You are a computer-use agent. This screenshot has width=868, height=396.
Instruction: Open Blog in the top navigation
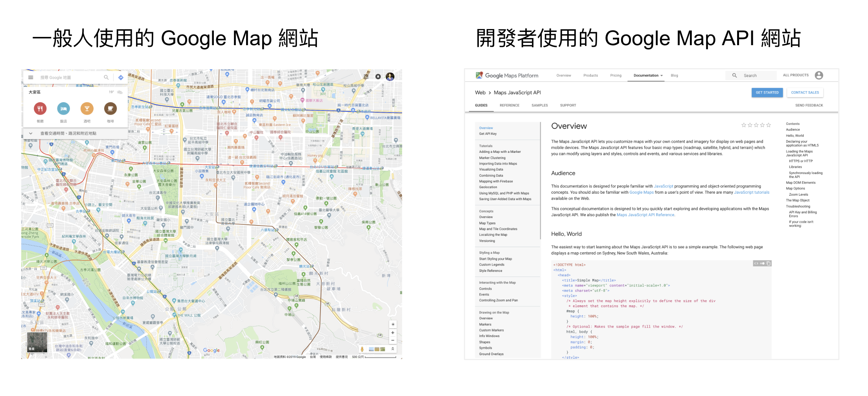(674, 75)
